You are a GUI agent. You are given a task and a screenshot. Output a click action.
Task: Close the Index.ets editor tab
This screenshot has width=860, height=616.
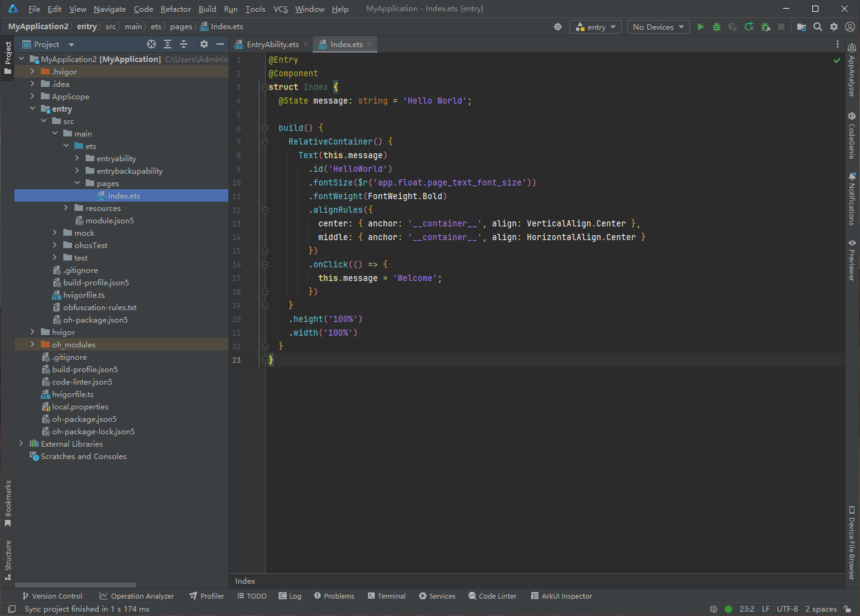tap(370, 44)
